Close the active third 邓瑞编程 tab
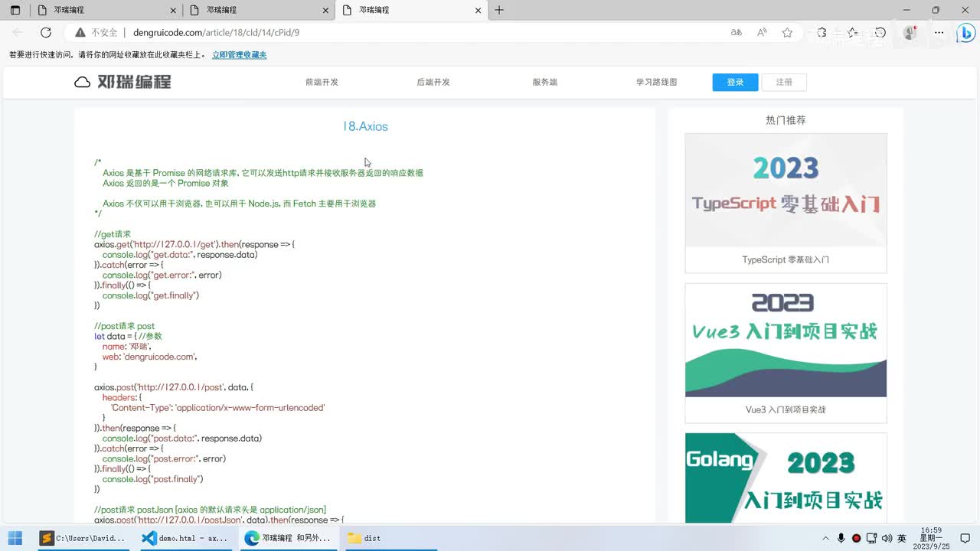980x551 pixels. [479, 10]
